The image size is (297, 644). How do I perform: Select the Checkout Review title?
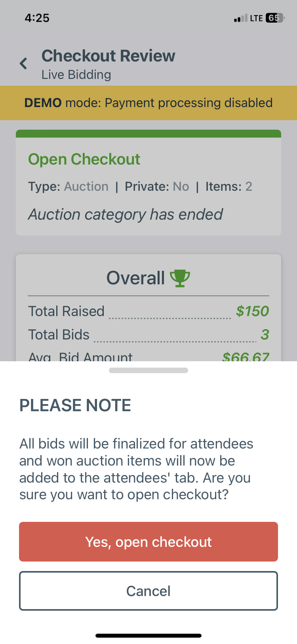tap(108, 56)
